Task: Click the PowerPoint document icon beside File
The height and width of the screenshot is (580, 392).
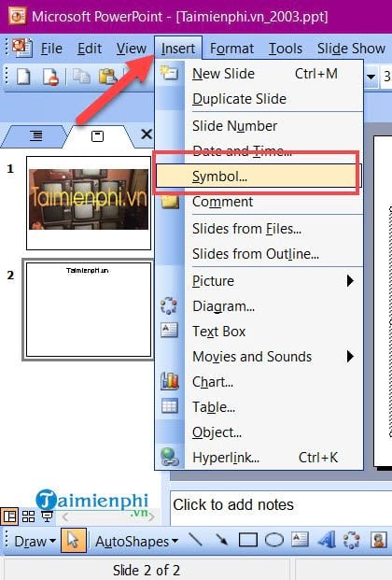Action: 22,48
